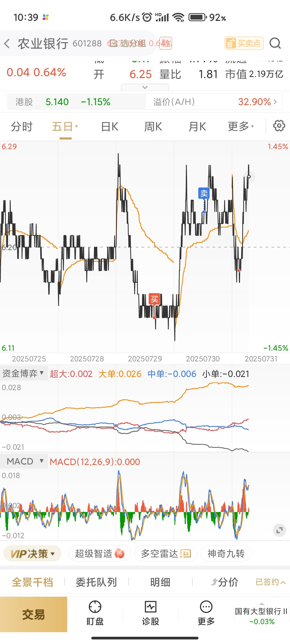Select the 超级智造 indicator chip
The height and width of the screenshot is (644, 290).
[x=100, y=554]
